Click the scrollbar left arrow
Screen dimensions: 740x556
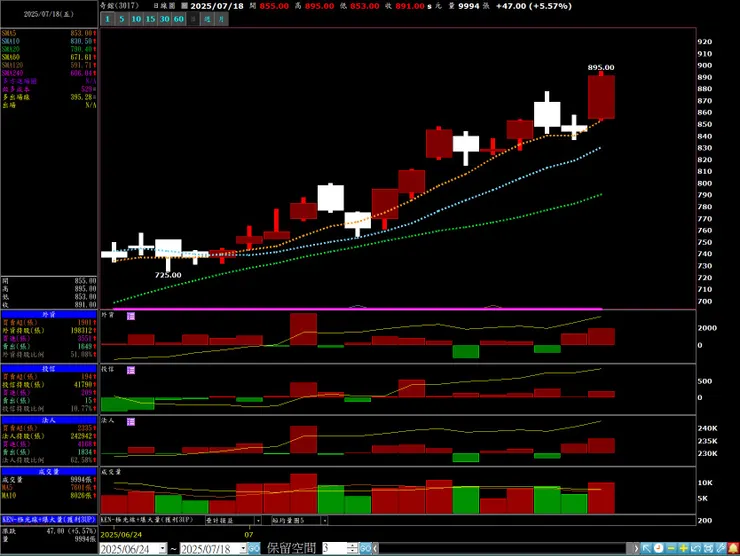[376, 548]
